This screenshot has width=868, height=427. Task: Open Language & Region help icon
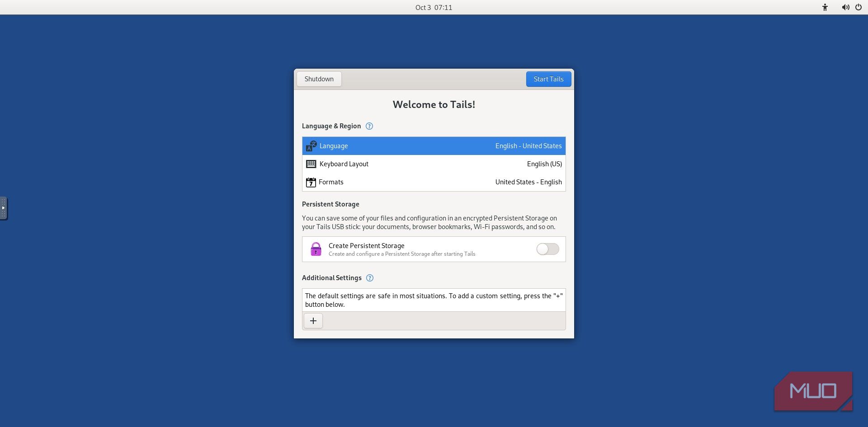369,126
